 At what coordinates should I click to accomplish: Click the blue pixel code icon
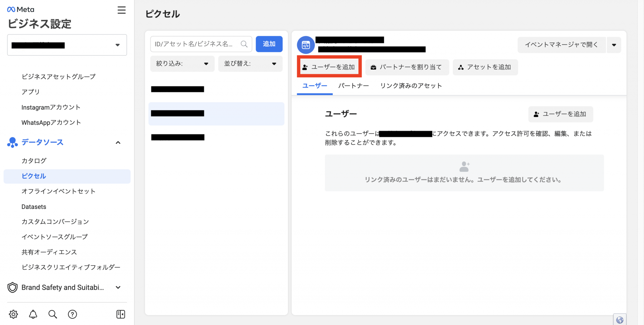[306, 45]
